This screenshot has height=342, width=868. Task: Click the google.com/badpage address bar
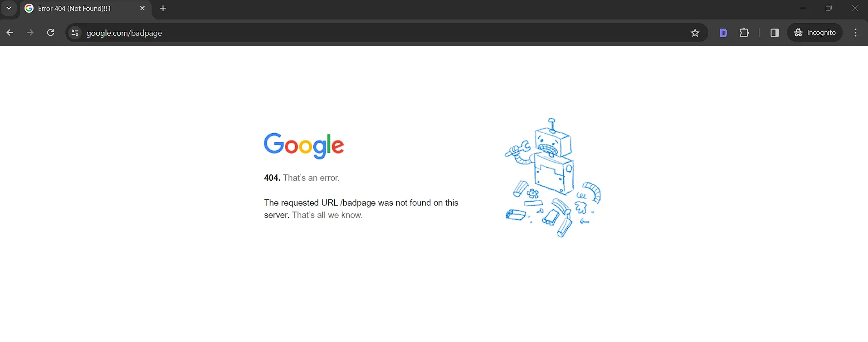point(381,33)
